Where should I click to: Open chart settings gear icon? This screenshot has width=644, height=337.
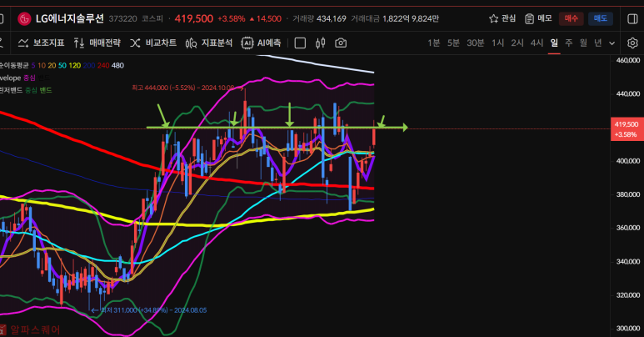[632, 43]
